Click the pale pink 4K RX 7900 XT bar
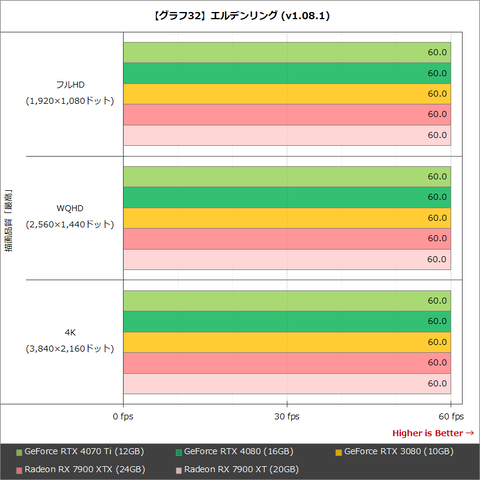This screenshot has width=480, height=480. (287, 383)
